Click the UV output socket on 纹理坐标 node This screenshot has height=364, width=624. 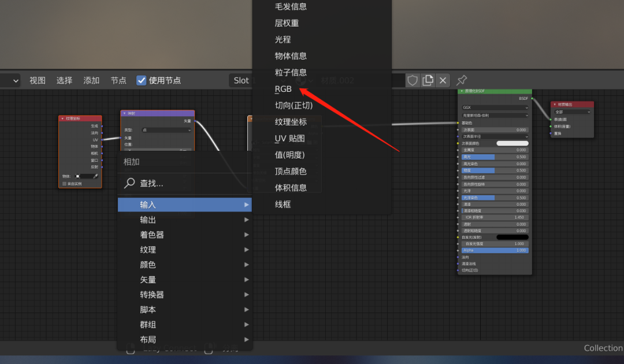[x=102, y=140]
